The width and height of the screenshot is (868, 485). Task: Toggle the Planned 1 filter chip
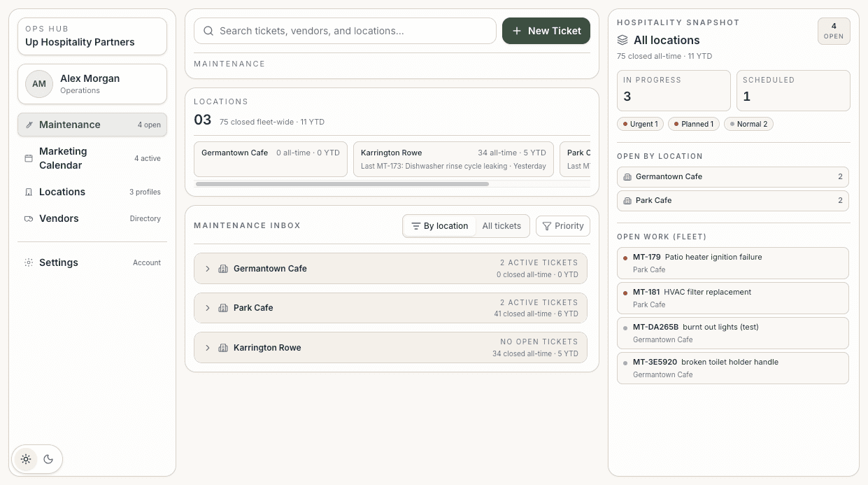click(694, 124)
